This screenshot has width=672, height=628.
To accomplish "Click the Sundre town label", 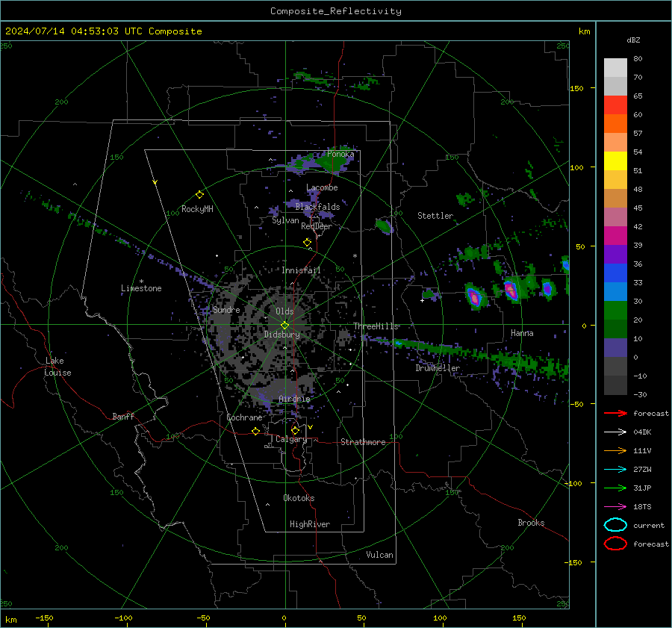I will (226, 309).
